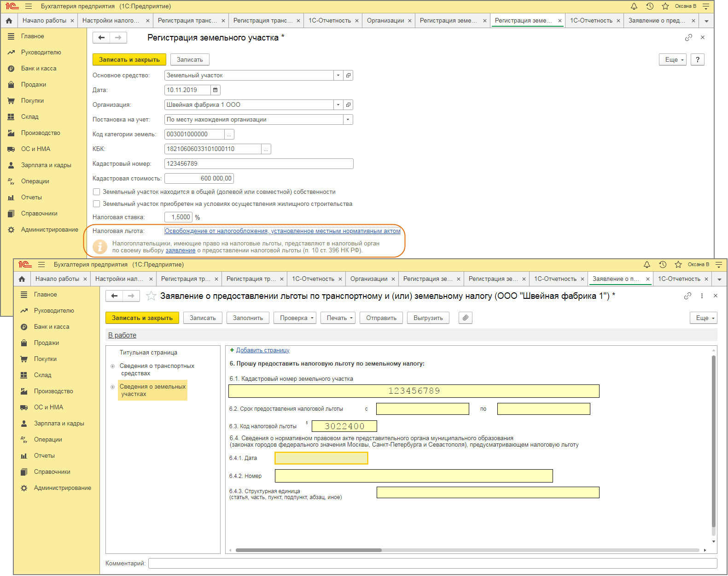
Task: Open the Основное средство item card icon
Action: 348,76
